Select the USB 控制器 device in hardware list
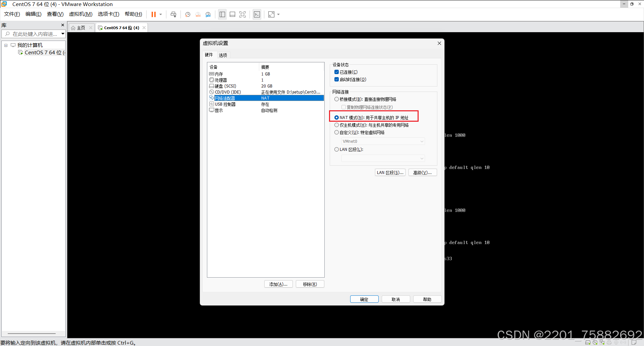The image size is (644, 346). [225, 104]
